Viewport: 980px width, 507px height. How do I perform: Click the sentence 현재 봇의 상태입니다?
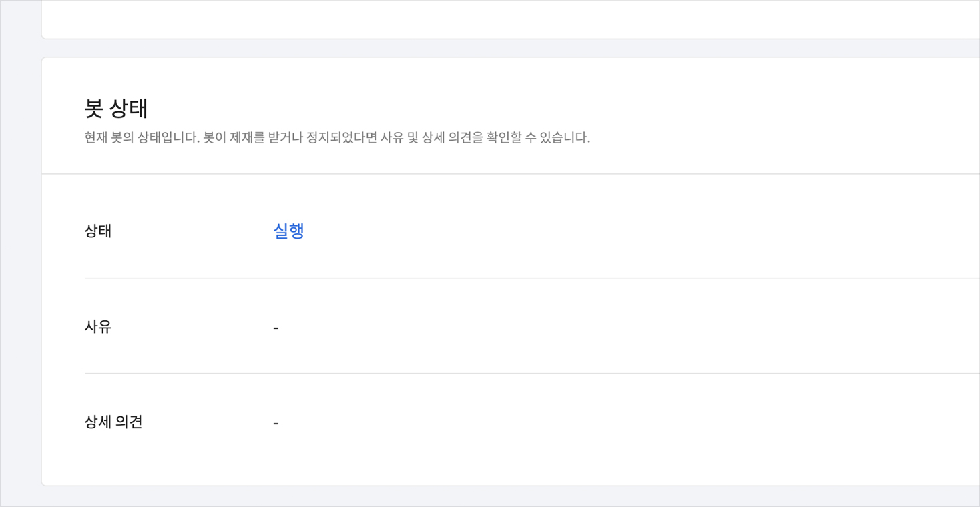click(x=142, y=138)
